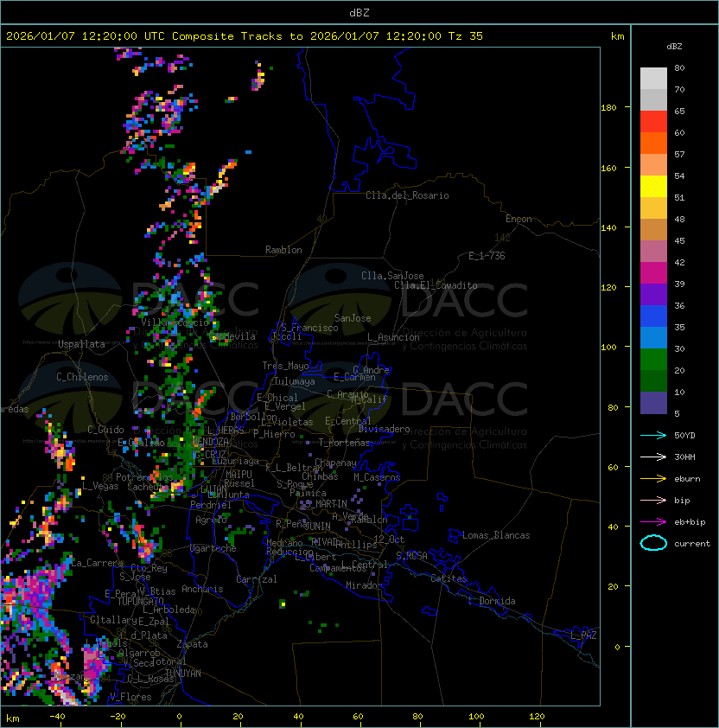Click the pink bip arrow legend icon
This screenshot has width=719, height=728.
pyautogui.click(x=653, y=500)
